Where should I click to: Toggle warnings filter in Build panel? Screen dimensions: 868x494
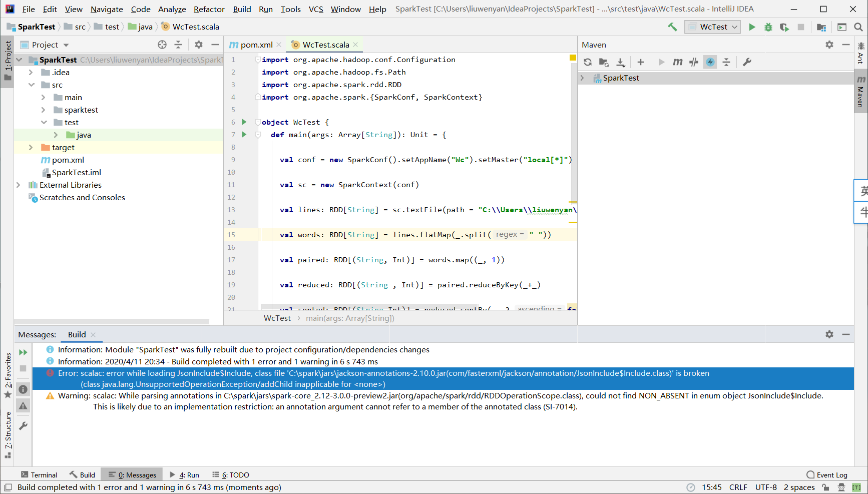point(23,406)
